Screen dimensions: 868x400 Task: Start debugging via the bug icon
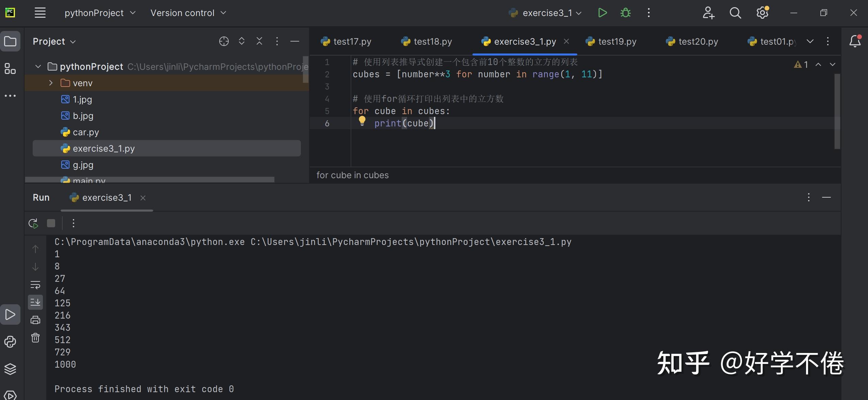tap(626, 13)
